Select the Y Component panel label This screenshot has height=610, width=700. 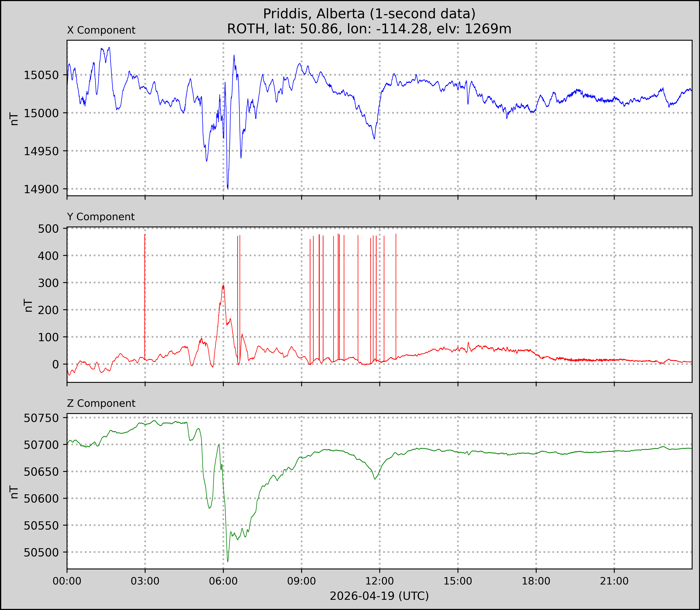(101, 217)
